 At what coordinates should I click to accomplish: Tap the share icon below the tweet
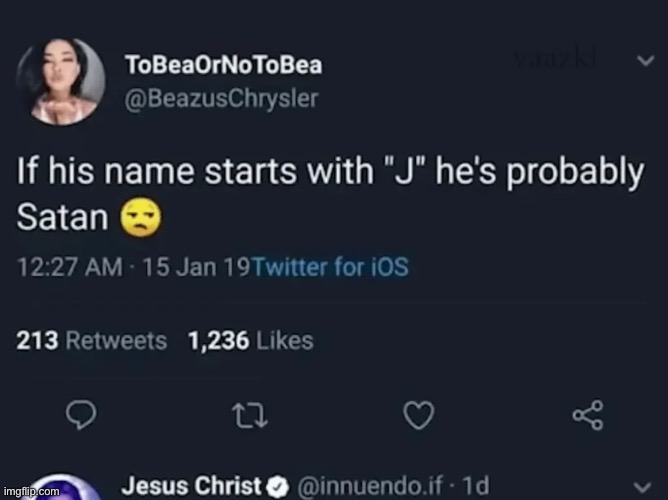(x=589, y=413)
